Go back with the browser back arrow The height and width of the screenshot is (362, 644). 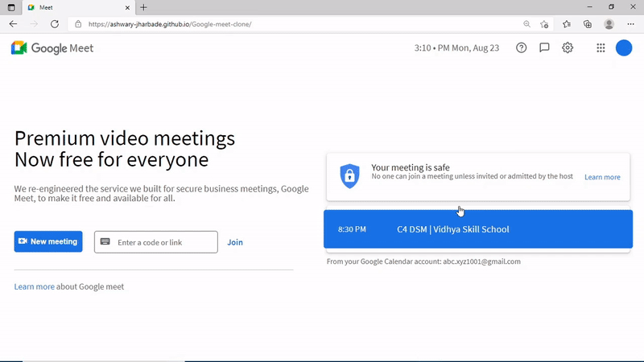pyautogui.click(x=13, y=24)
